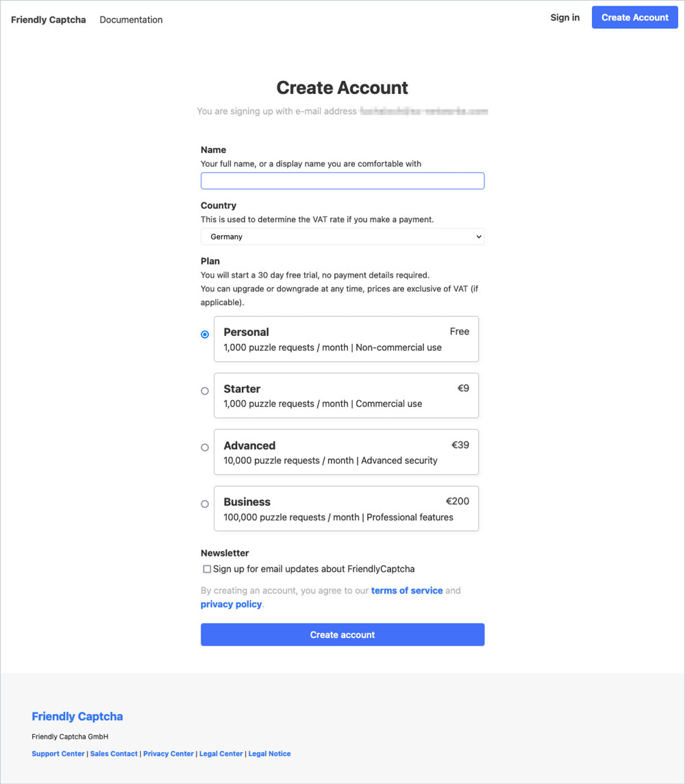Open the privacy policy link
Viewport: 685px width, 784px height.
pyautogui.click(x=231, y=604)
